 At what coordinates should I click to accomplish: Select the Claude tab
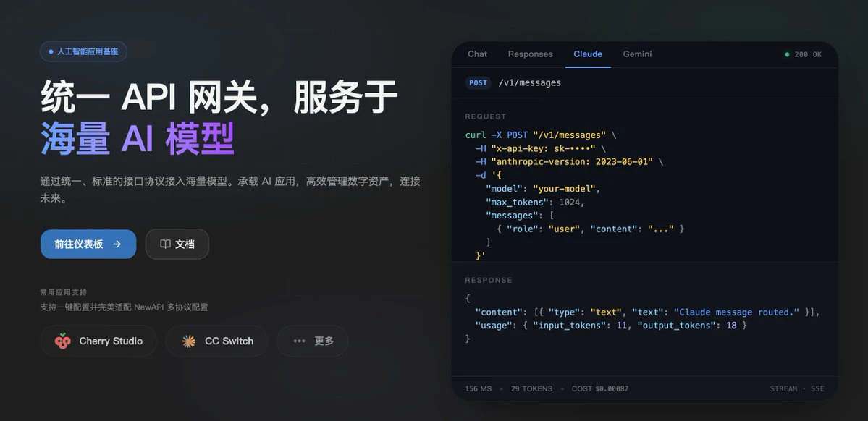click(x=588, y=54)
